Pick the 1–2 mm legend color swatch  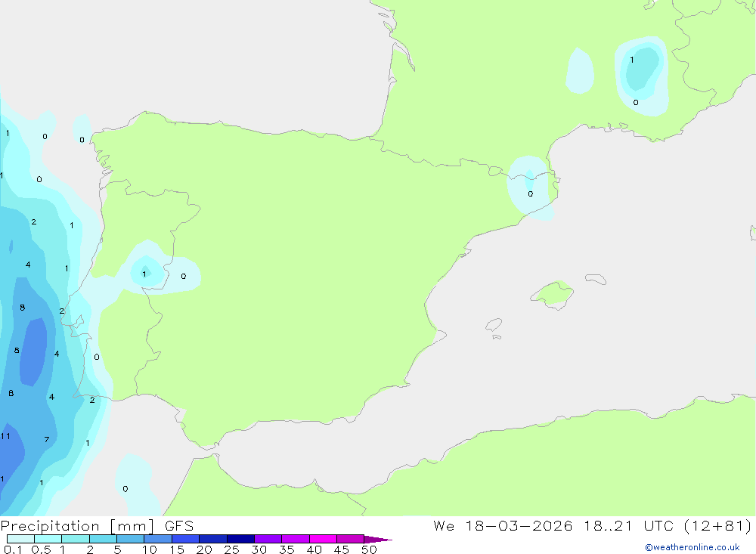click(76, 539)
